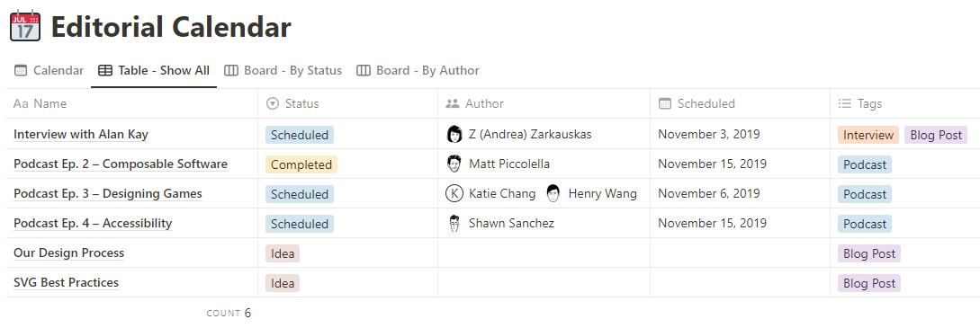This screenshot has height=328, width=980.
Task: Open the Interview with Alan Kay page
Action: click(81, 134)
